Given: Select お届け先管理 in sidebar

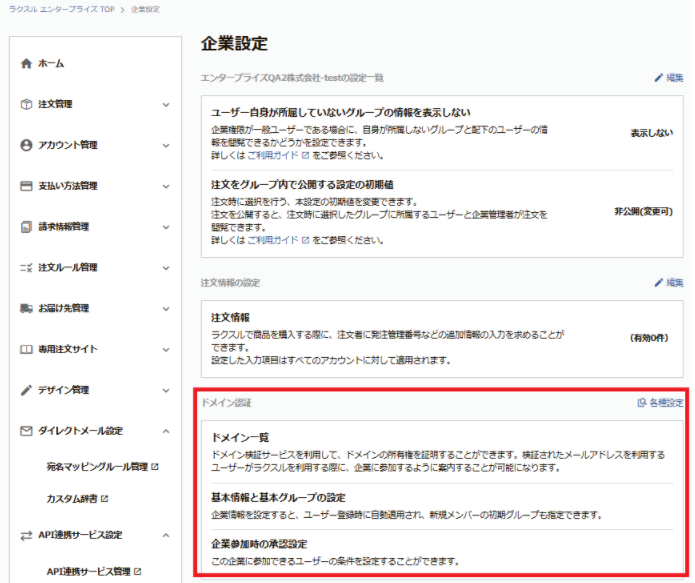Looking at the screenshot, I should point(63,308).
